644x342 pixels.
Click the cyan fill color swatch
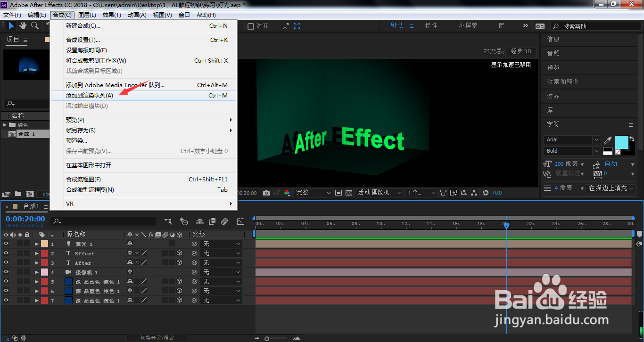622,142
